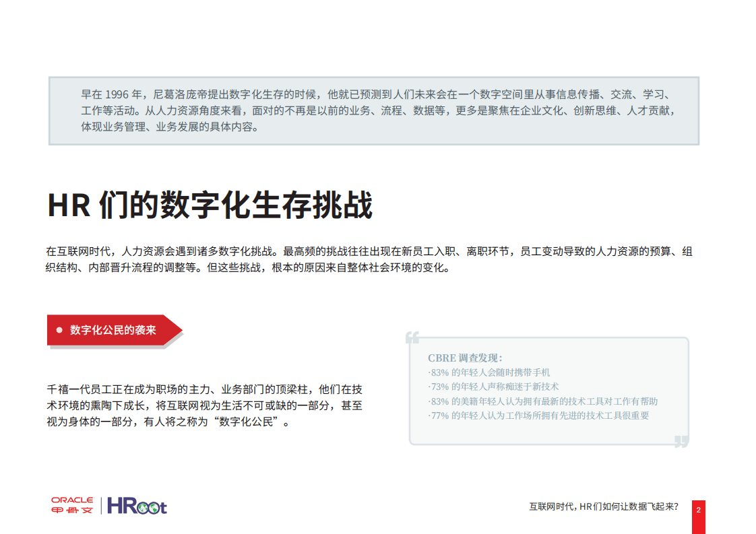This screenshot has width=756, height=534.
Task: Expand the CBRE 调查发现 quote box
Action: (547, 389)
